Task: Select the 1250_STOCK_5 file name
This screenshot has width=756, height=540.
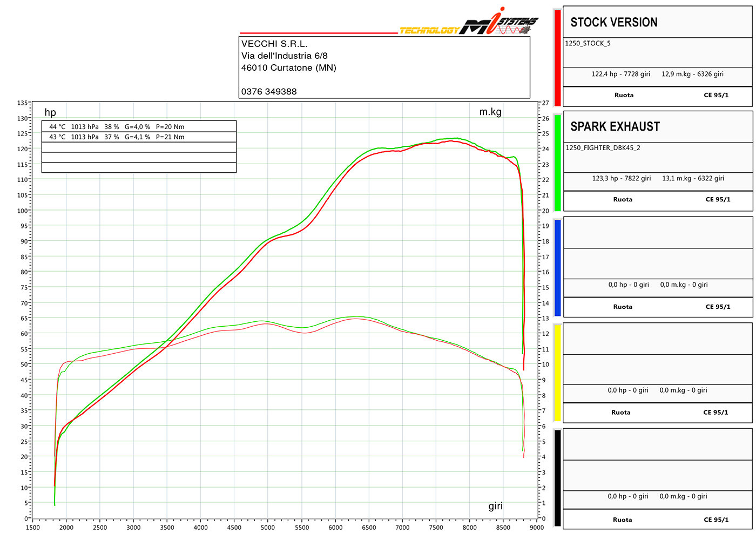Action: [588, 44]
